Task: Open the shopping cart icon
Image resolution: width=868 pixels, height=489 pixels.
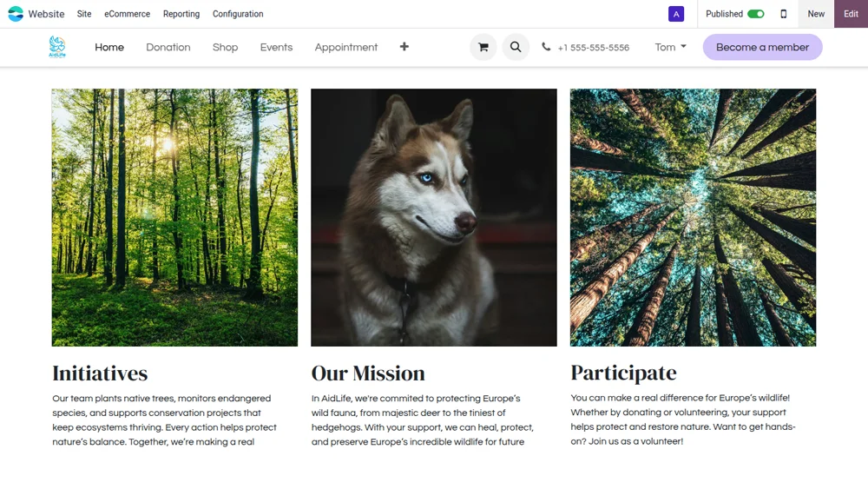Action: click(x=483, y=47)
